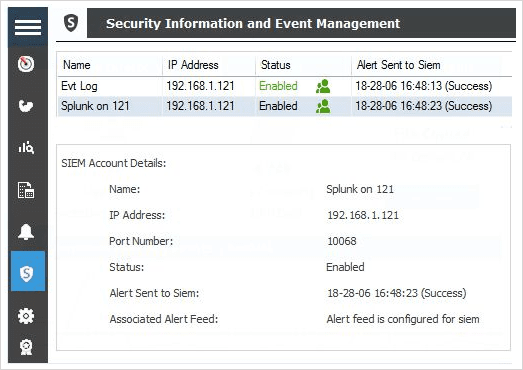The height and width of the screenshot is (370, 523).
Task: Sort by the IP Address column header
Action: [x=193, y=65]
